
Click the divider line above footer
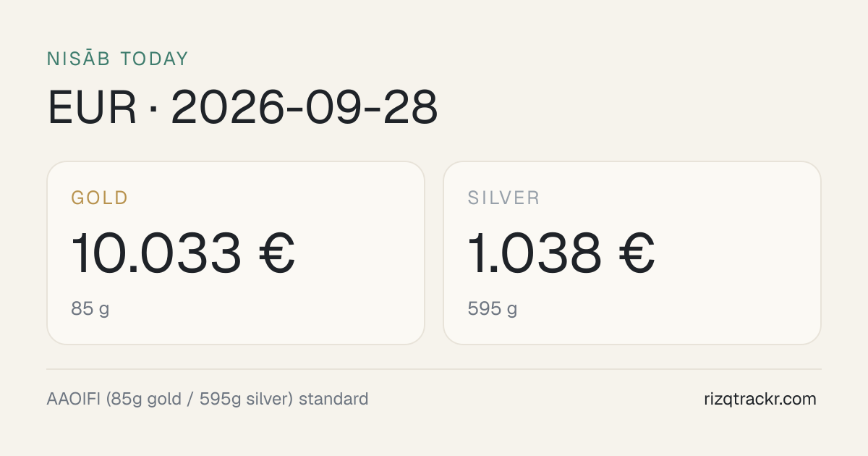coord(434,369)
